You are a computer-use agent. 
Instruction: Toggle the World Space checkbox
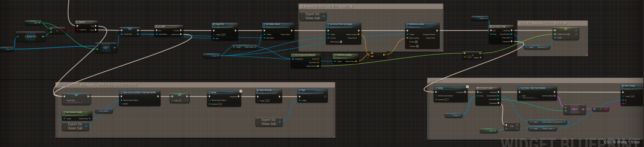click(x=341, y=42)
